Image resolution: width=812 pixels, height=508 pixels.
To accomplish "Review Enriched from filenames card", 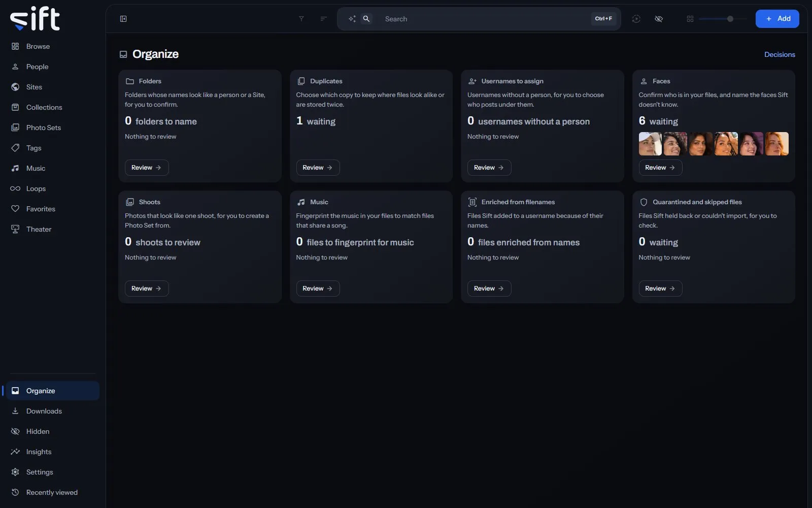I will (489, 289).
